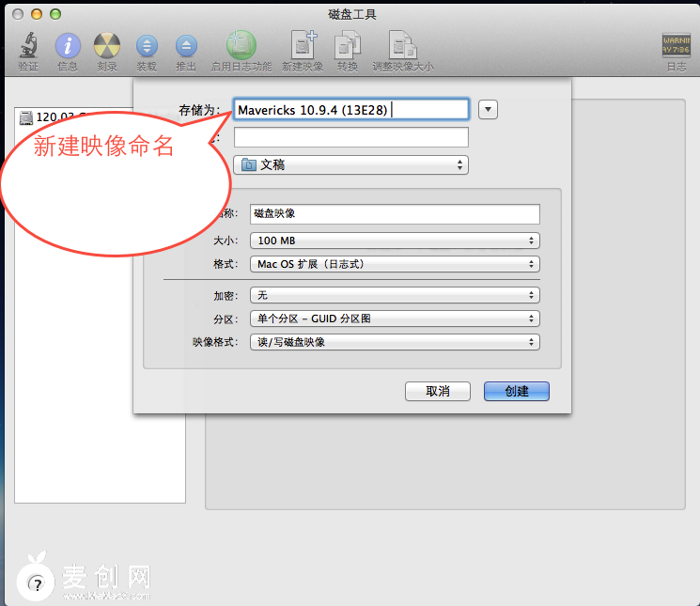
Task: Close the 磁盘工具 window with red button
Action: pyautogui.click(x=18, y=14)
